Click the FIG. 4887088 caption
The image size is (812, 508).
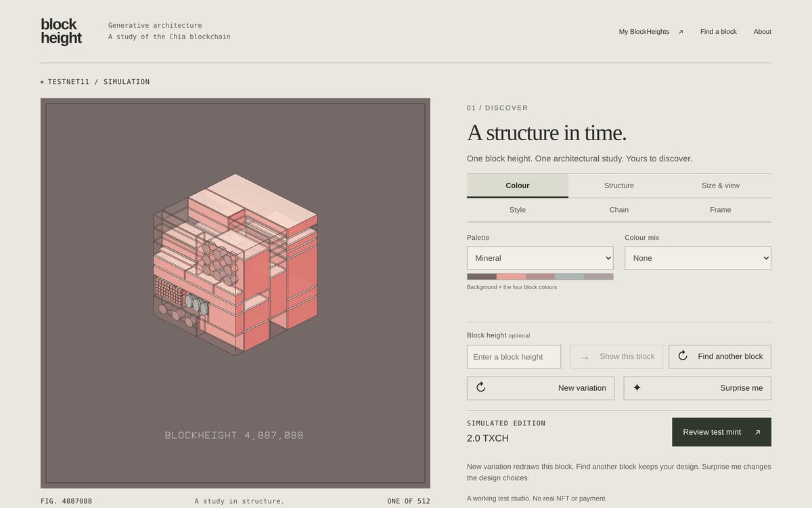click(66, 501)
